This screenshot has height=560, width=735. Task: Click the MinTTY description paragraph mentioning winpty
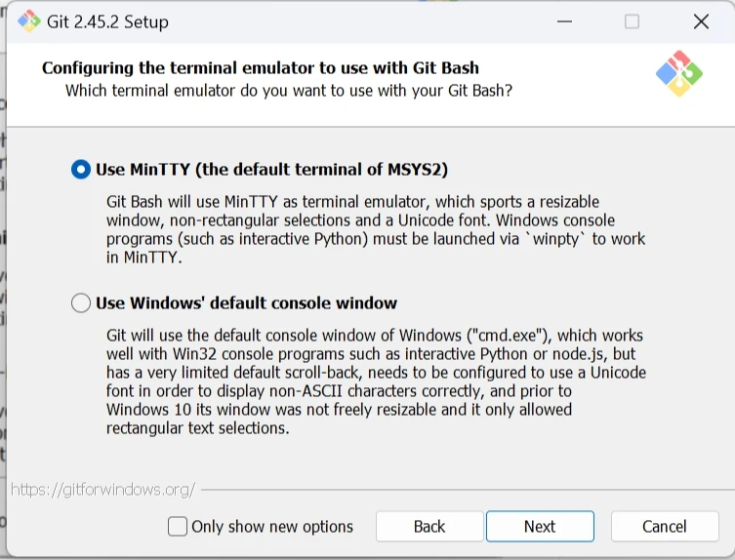(x=376, y=229)
